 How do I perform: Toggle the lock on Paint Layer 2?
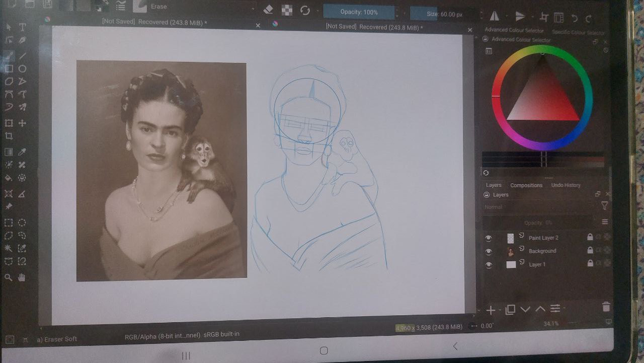(590, 237)
